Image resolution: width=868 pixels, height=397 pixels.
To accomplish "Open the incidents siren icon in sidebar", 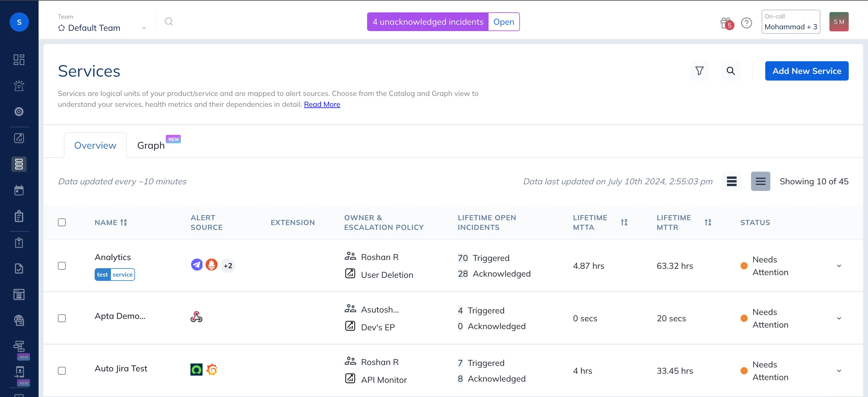I will click(x=19, y=86).
